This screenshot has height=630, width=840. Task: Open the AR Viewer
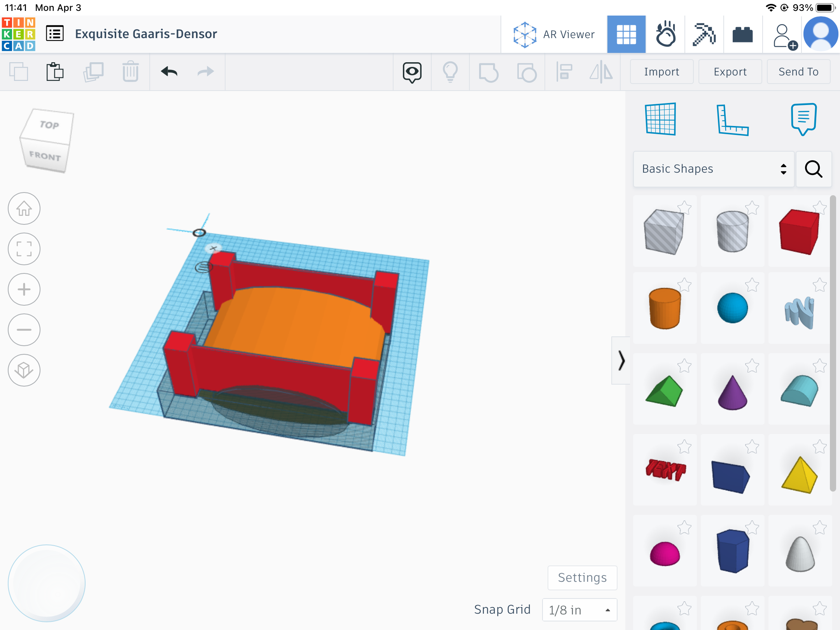pyautogui.click(x=554, y=34)
